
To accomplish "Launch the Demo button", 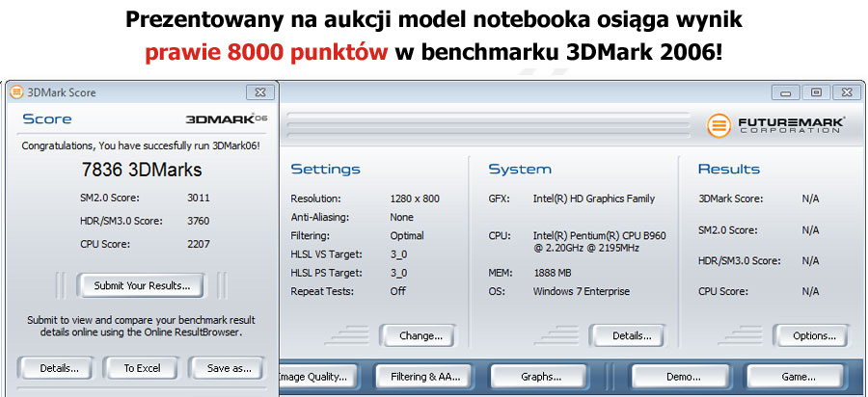I will pos(681,377).
